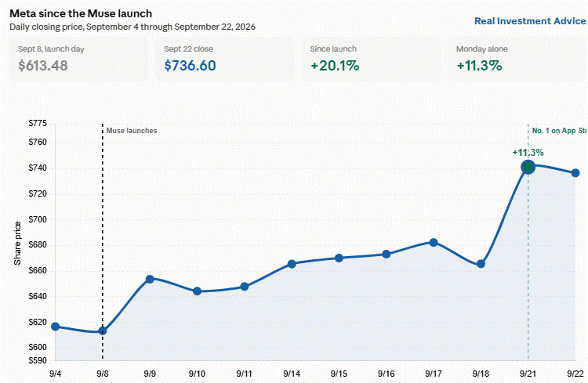Image resolution: width=588 pixels, height=383 pixels.
Task: Click the 9/10 data point on the line
Action: click(x=197, y=291)
